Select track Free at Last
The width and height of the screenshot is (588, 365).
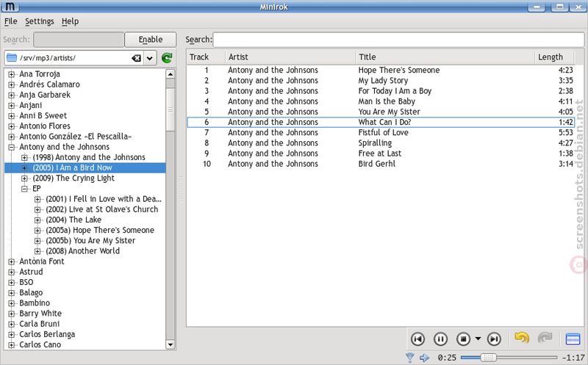(x=381, y=153)
